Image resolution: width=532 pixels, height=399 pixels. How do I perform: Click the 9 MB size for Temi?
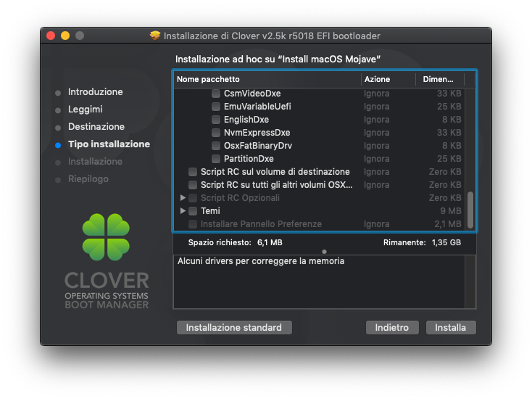pyautogui.click(x=451, y=211)
